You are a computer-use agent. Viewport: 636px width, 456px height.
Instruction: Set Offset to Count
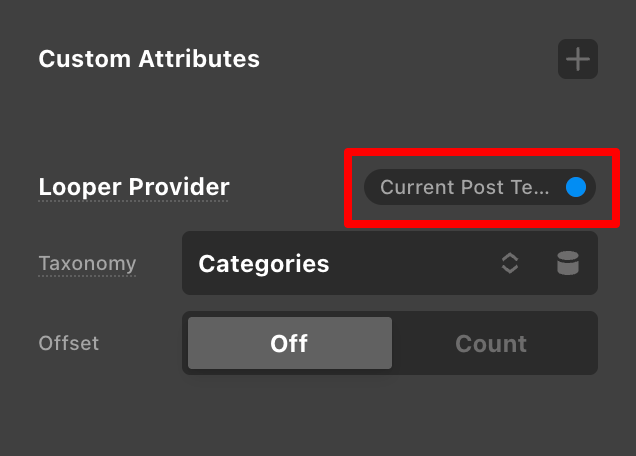click(491, 343)
